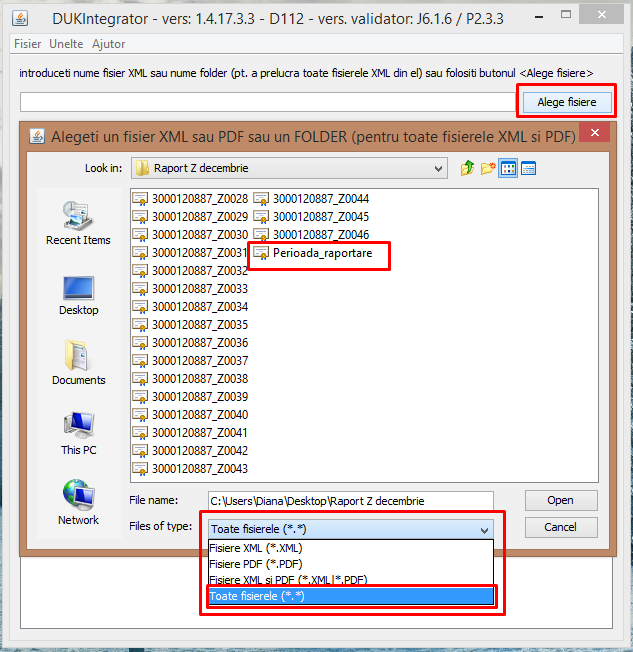Click in the File name field

click(351, 501)
